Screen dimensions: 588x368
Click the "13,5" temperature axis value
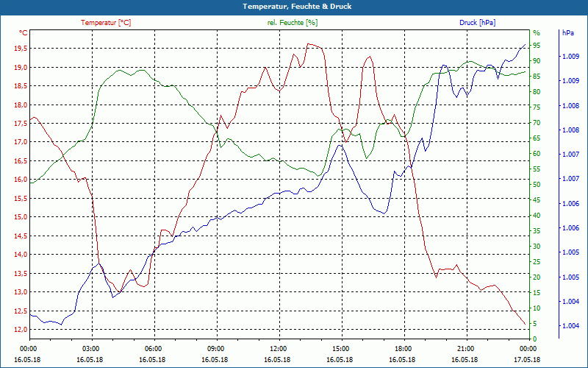point(21,273)
